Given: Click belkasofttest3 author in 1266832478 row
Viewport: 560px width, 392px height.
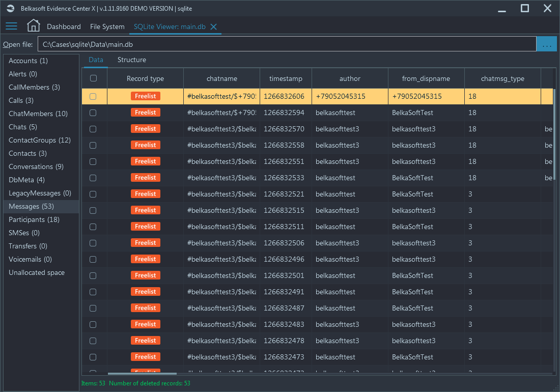Looking at the screenshot, I should [x=337, y=341].
